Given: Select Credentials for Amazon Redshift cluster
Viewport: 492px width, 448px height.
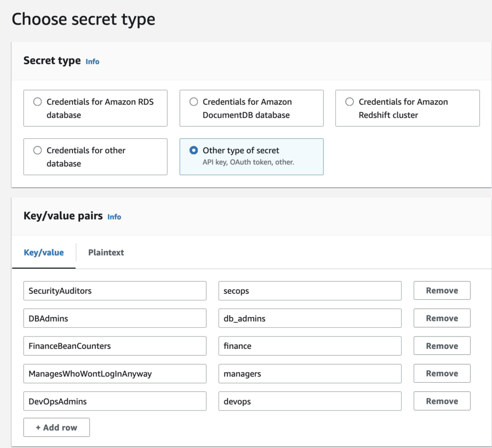Looking at the screenshot, I should tap(350, 102).
